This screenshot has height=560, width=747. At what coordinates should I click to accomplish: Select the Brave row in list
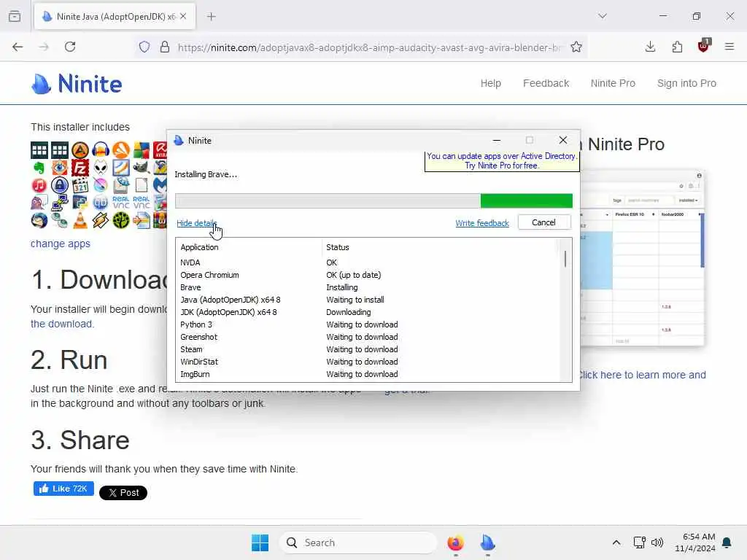tap(368, 287)
